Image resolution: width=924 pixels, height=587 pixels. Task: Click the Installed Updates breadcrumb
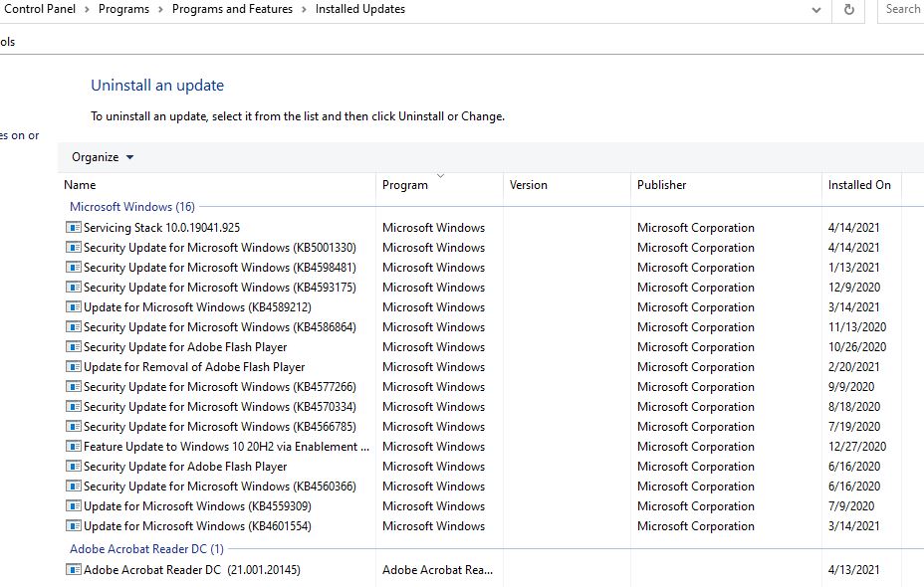coord(360,9)
